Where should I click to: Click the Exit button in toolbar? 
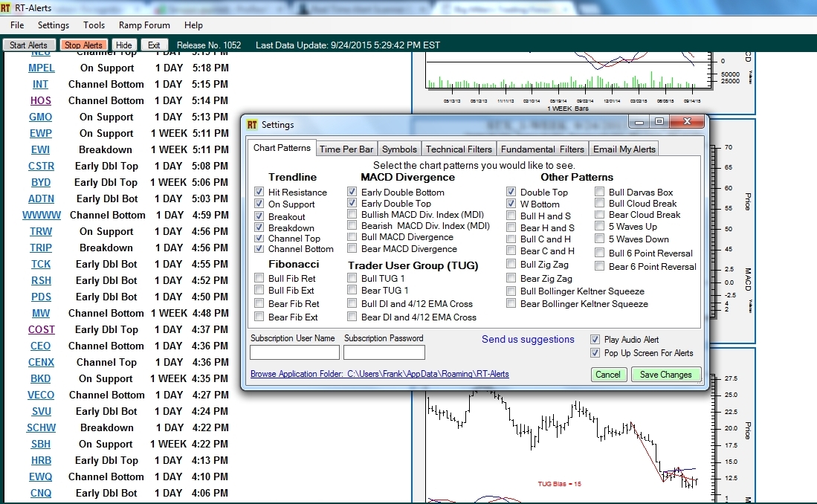click(154, 45)
